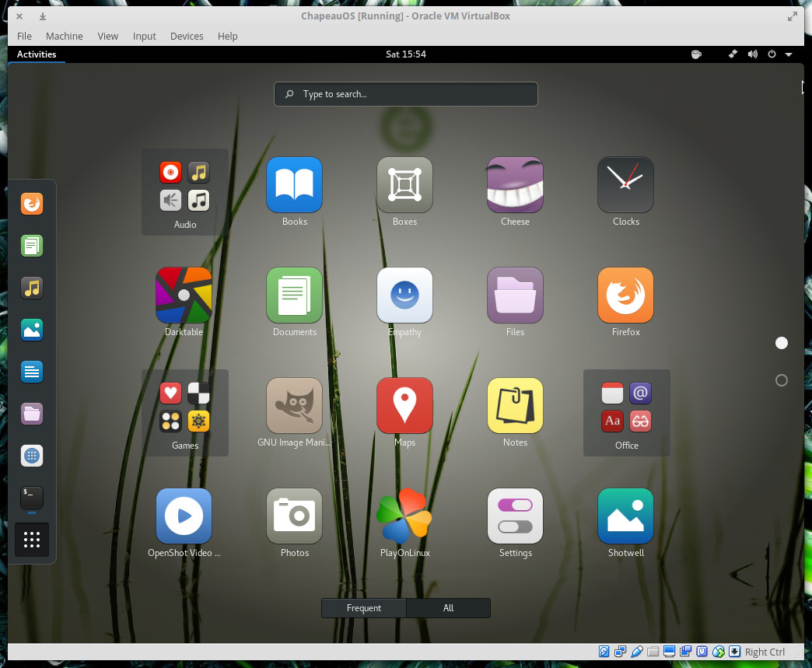Click the network status icon

[733, 54]
